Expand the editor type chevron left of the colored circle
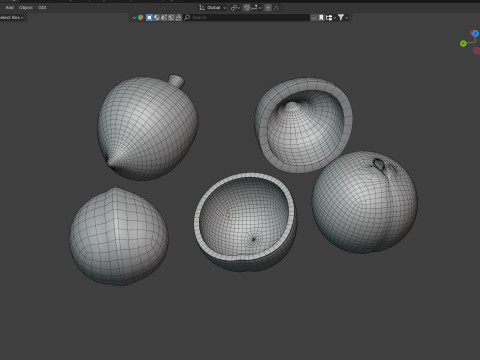 click(134, 18)
